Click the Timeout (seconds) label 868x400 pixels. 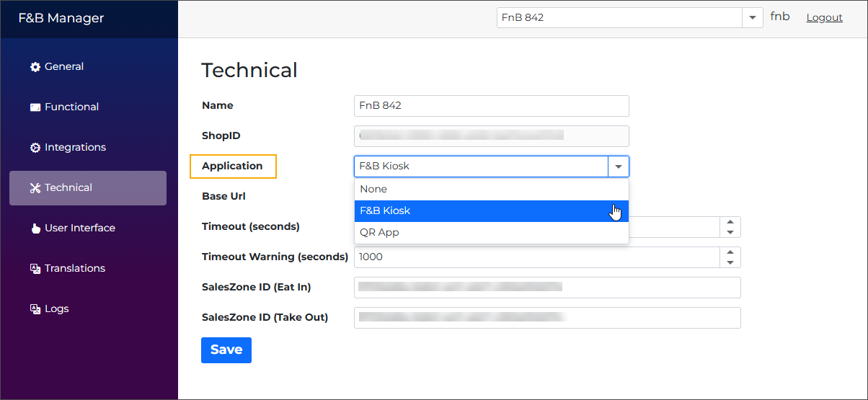[x=251, y=226]
